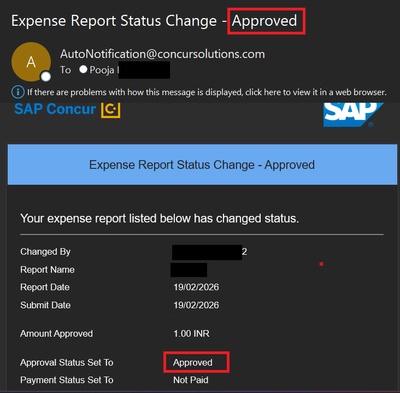
Task: Click the SAP Concur logo
Action: (x=67, y=109)
